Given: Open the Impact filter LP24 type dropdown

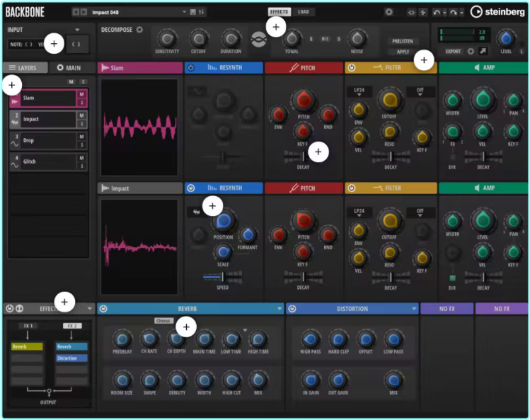Looking at the screenshot, I should pyautogui.click(x=359, y=212).
